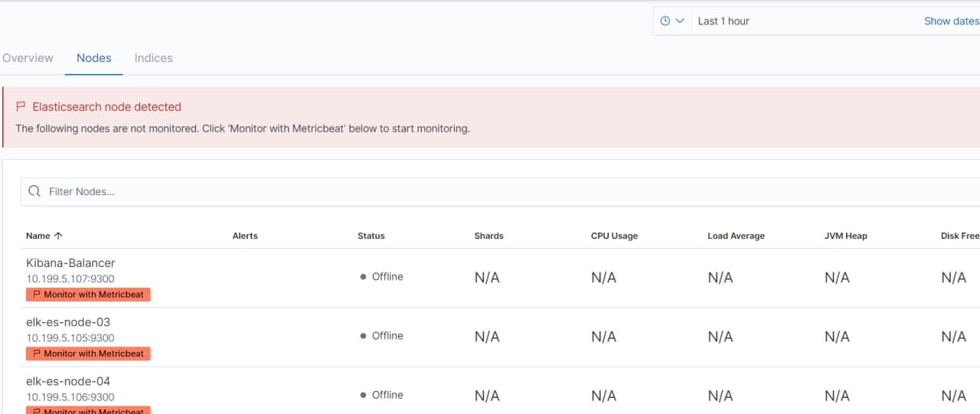This screenshot has width=980, height=414.
Task: Sort by the CPU Usage column
Action: click(614, 236)
